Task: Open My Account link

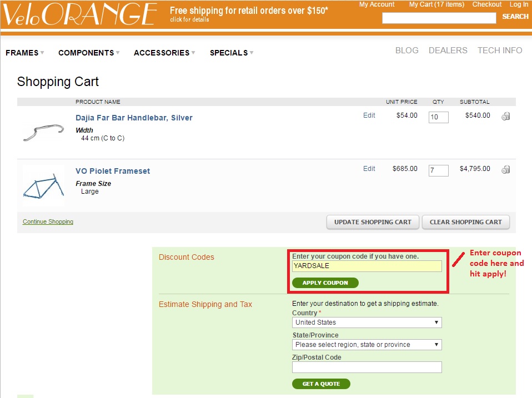Action: [377, 4]
